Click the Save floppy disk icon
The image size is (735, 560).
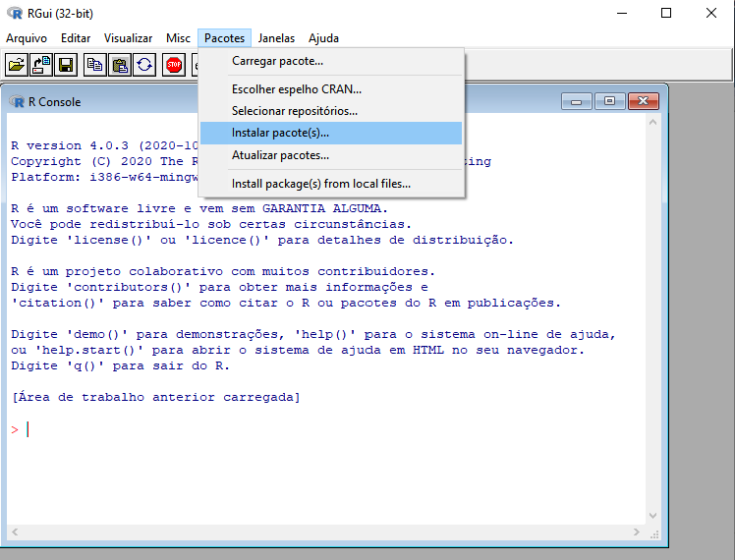tap(66, 65)
